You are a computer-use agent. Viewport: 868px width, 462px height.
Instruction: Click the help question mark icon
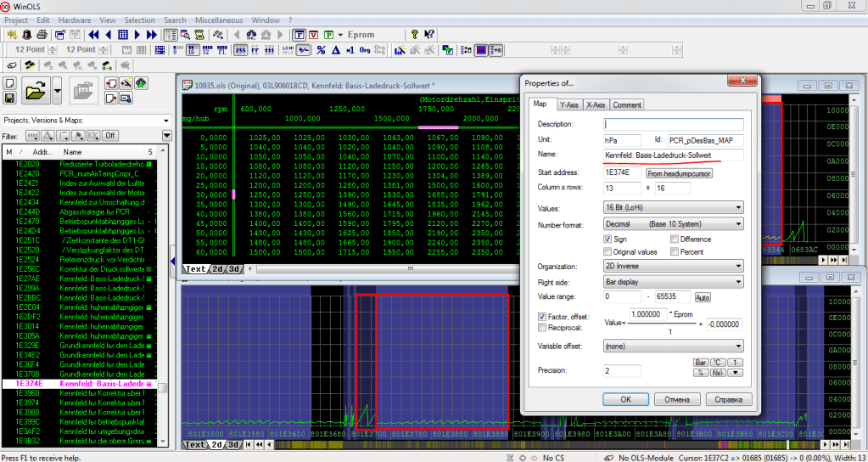click(414, 35)
